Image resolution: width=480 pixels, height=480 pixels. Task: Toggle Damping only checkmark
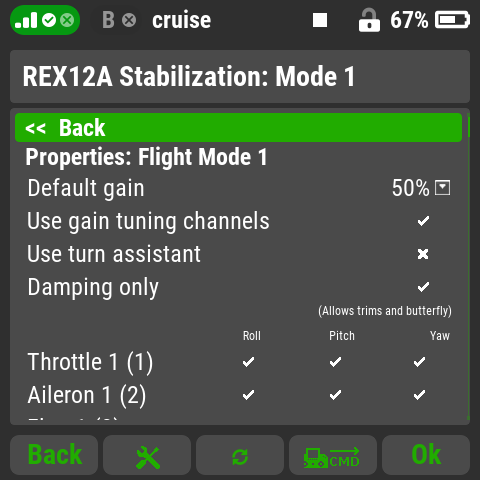[423, 287]
